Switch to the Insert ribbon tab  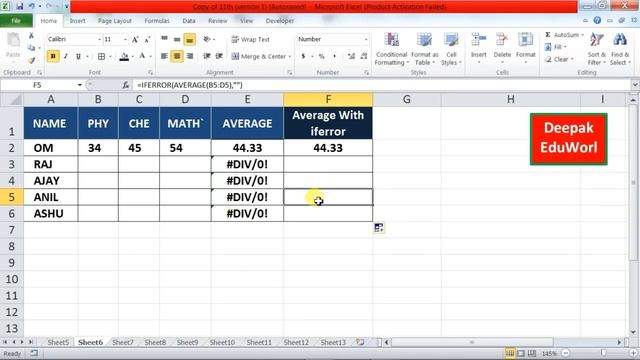(77, 21)
